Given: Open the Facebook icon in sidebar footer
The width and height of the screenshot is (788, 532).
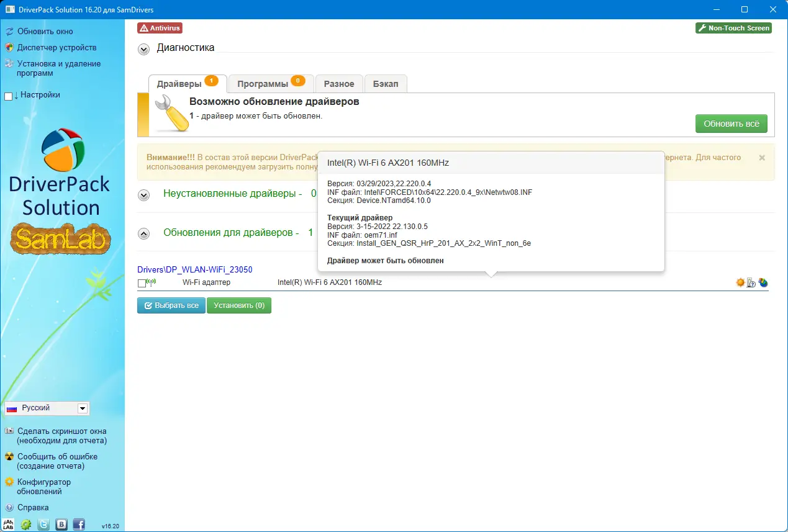Looking at the screenshot, I should point(79,525).
